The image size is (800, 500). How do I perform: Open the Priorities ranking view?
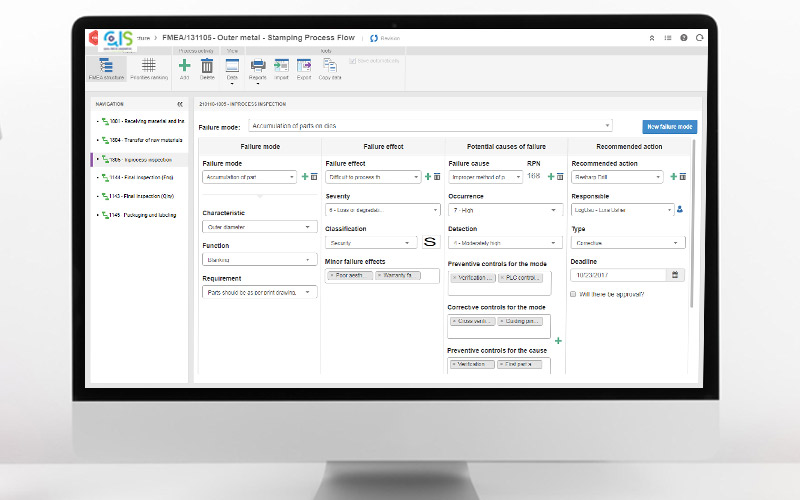(x=148, y=67)
